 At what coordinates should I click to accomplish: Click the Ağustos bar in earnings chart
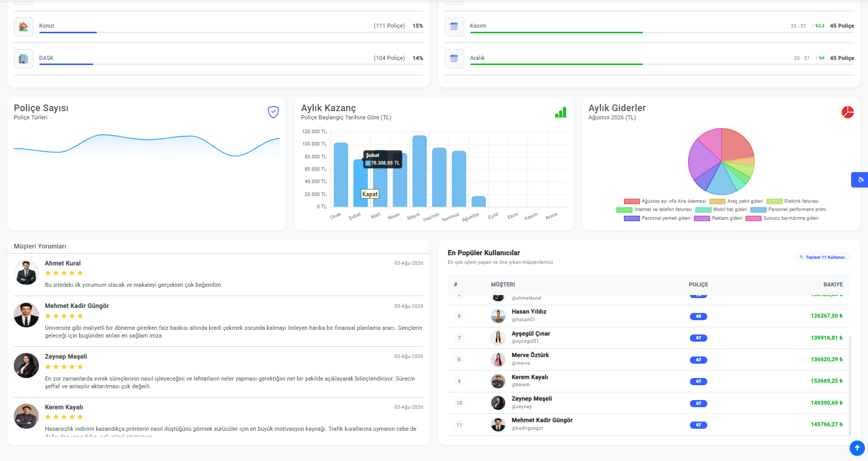tap(479, 201)
